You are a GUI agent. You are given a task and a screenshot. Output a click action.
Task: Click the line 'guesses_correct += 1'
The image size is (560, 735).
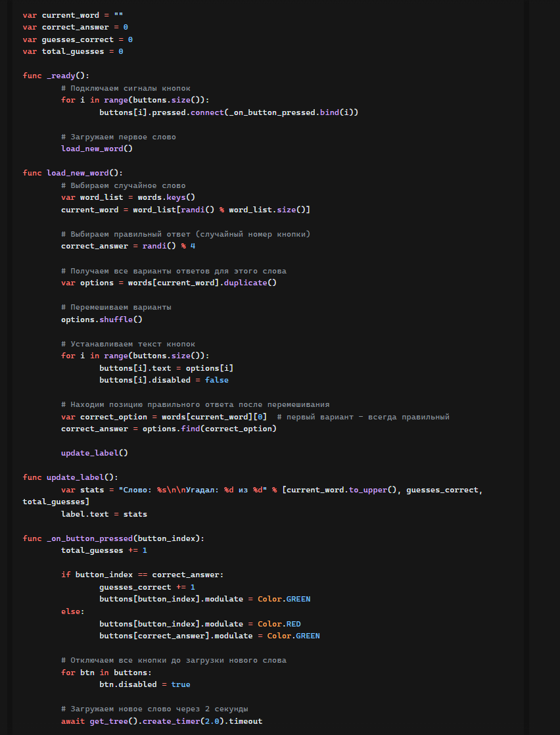point(147,588)
